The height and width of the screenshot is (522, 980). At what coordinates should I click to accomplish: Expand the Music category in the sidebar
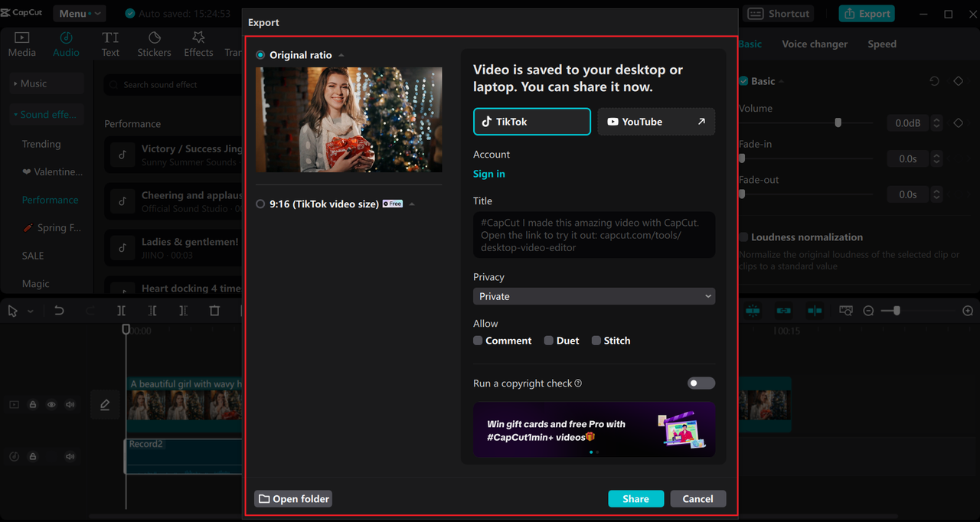click(46, 83)
